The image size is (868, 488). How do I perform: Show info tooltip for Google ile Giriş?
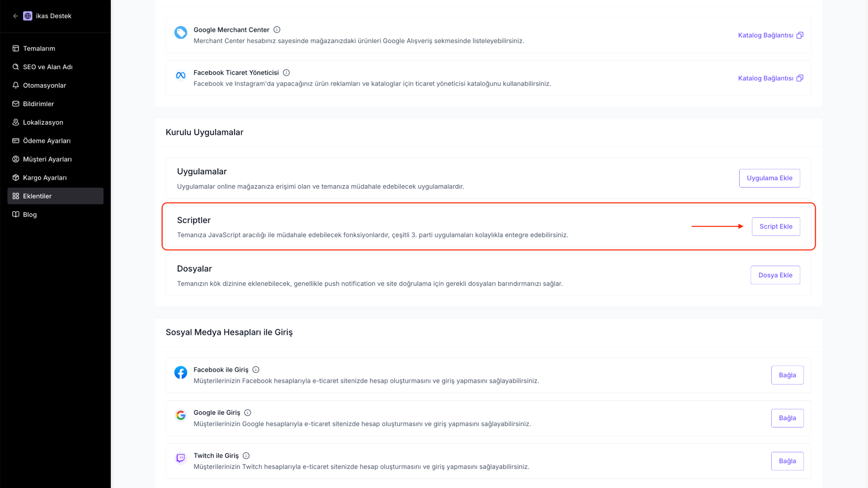tap(248, 413)
